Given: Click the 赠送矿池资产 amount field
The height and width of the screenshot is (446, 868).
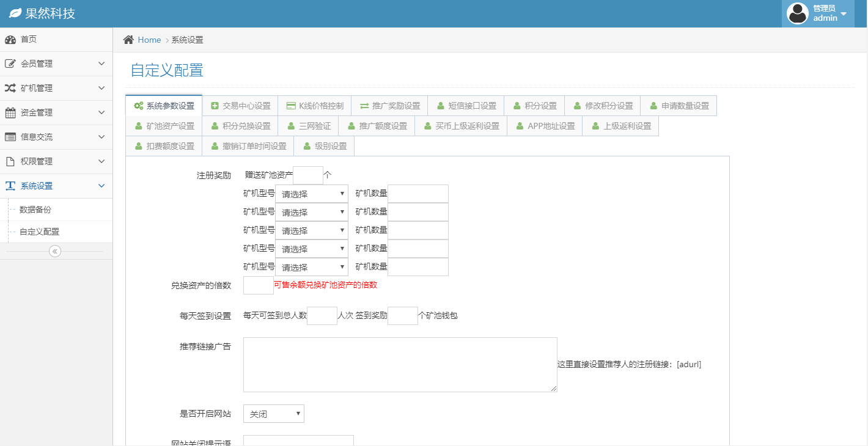Looking at the screenshot, I should tap(308, 175).
